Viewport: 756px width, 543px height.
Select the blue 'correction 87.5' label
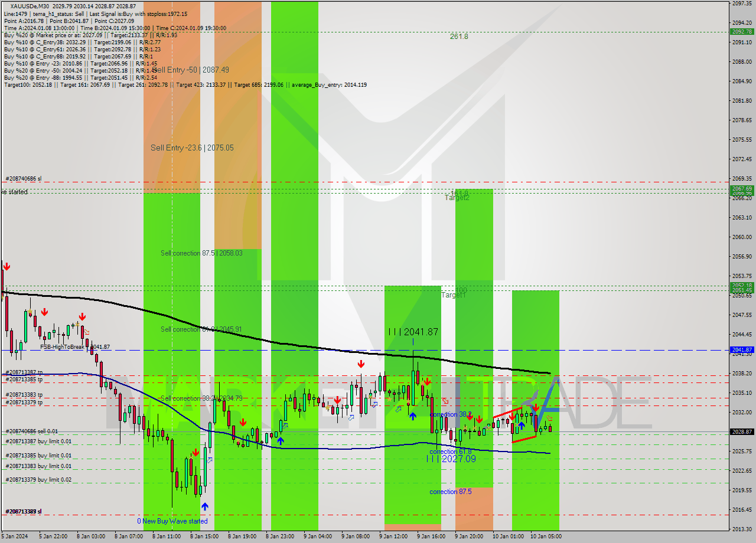click(x=451, y=492)
